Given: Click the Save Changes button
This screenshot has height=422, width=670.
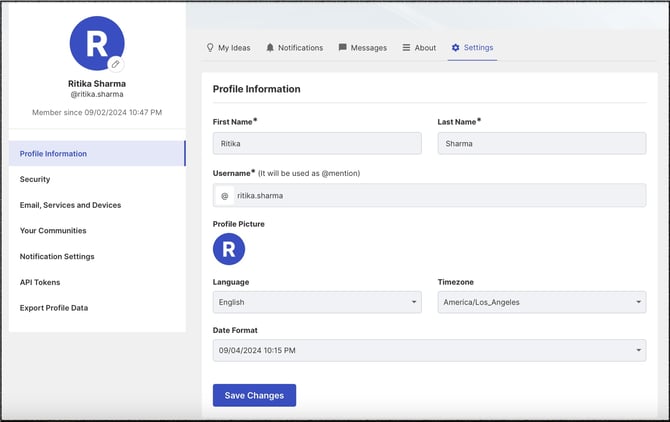Looking at the screenshot, I should pos(254,395).
